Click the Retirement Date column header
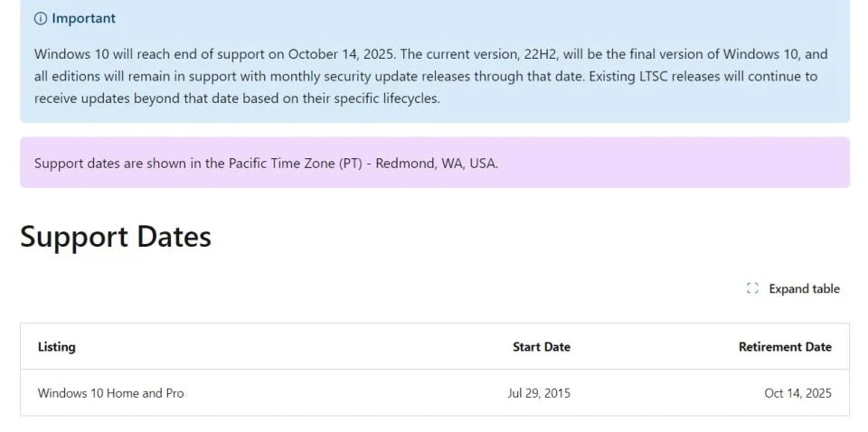Screen dimensions: 868x432 coord(784,347)
